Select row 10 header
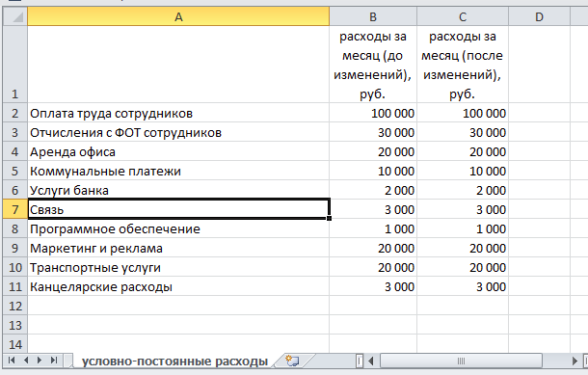Screen dimensions: 588x375 (15, 267)
